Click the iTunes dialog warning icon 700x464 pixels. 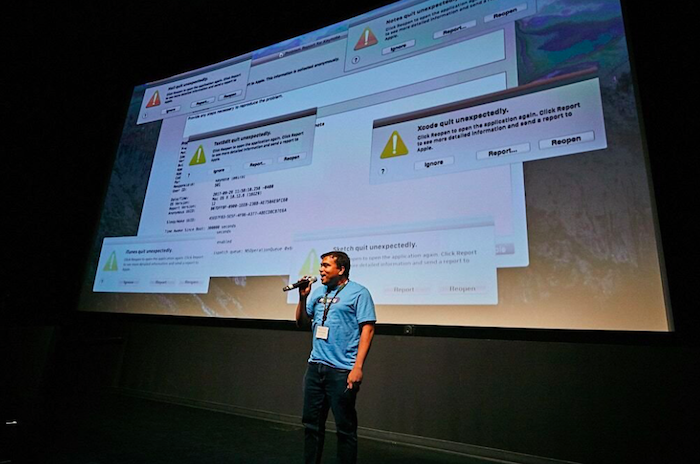pos(110,261)
